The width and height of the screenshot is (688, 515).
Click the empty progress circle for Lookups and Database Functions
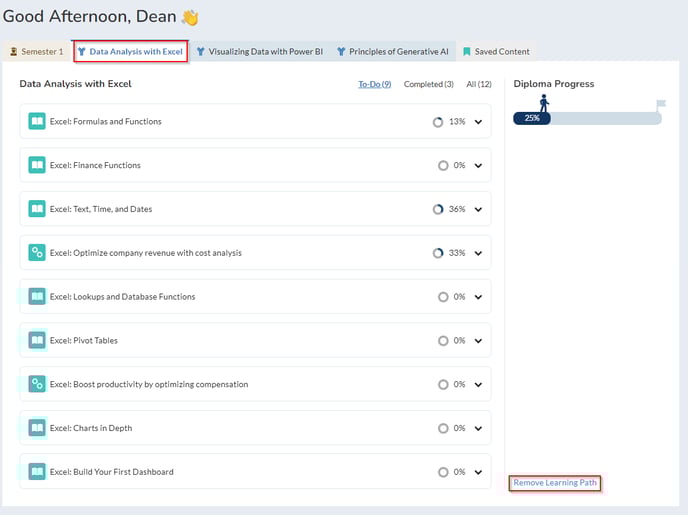(443, 297)
